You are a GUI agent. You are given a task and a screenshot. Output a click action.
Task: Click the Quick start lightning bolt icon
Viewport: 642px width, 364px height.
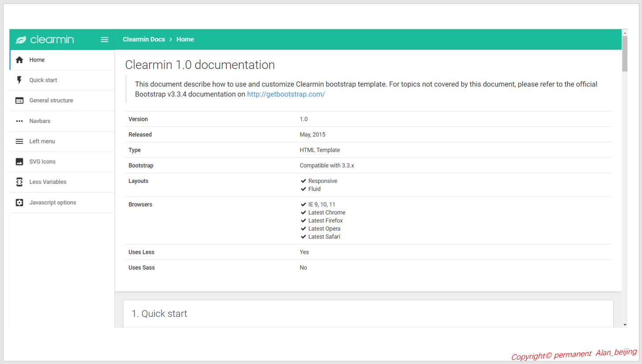point(19,80)
